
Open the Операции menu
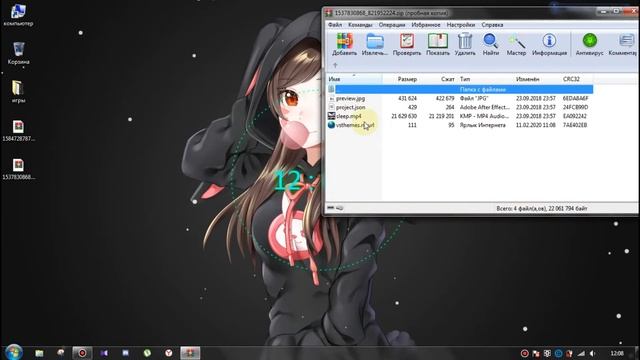(392, 25)
